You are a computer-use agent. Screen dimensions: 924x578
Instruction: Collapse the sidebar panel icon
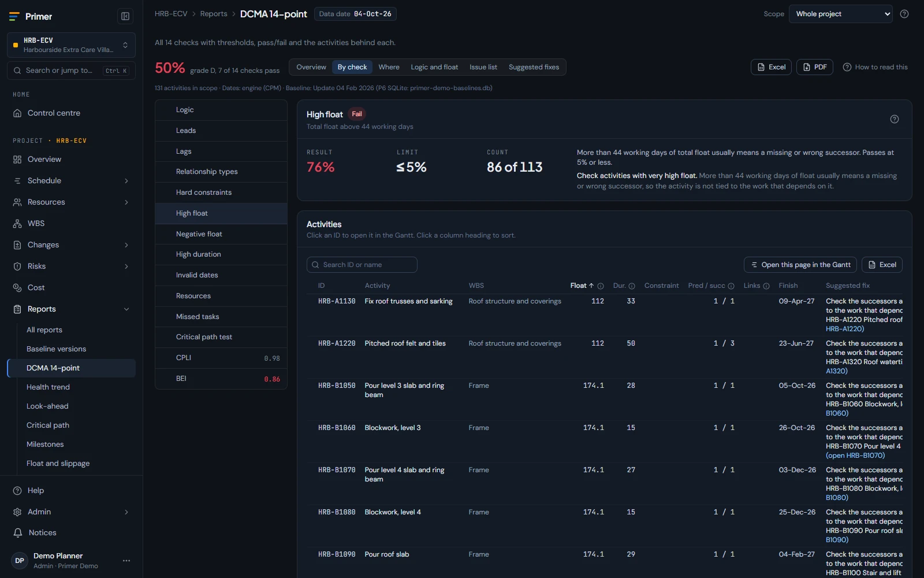[125, 16]
